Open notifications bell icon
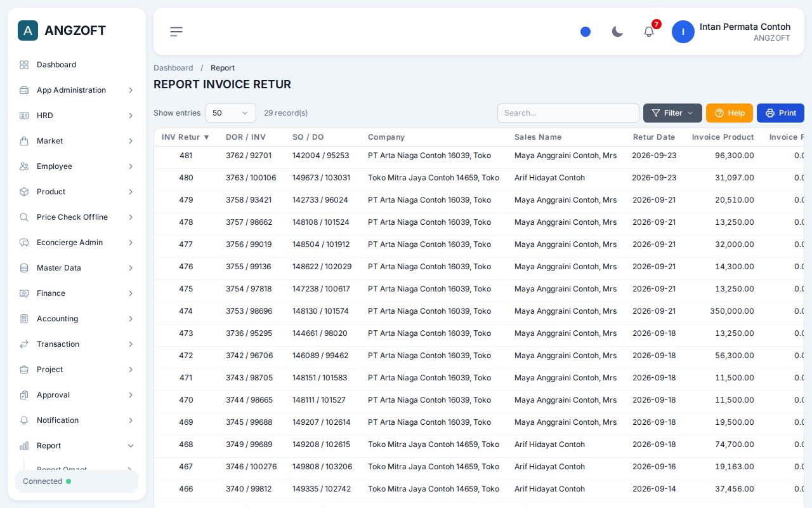812x508 pixels. [649, 32]
